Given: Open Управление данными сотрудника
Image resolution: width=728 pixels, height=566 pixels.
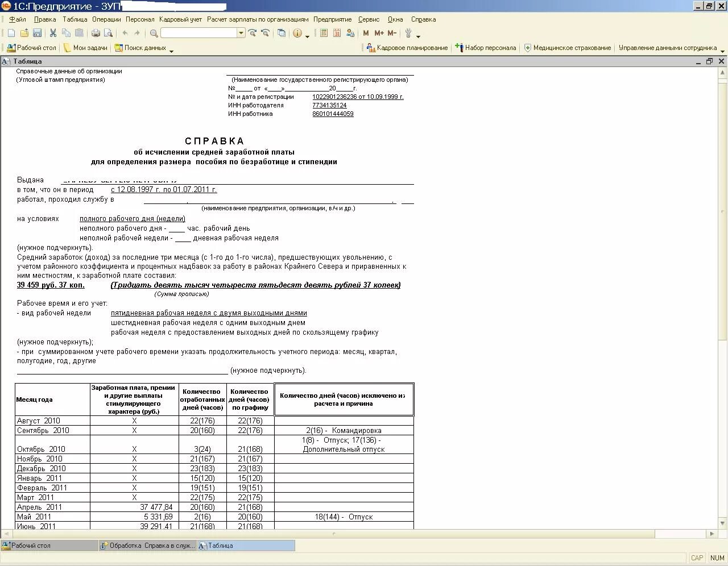Looking at the screenshot, I should pos(667,48).
